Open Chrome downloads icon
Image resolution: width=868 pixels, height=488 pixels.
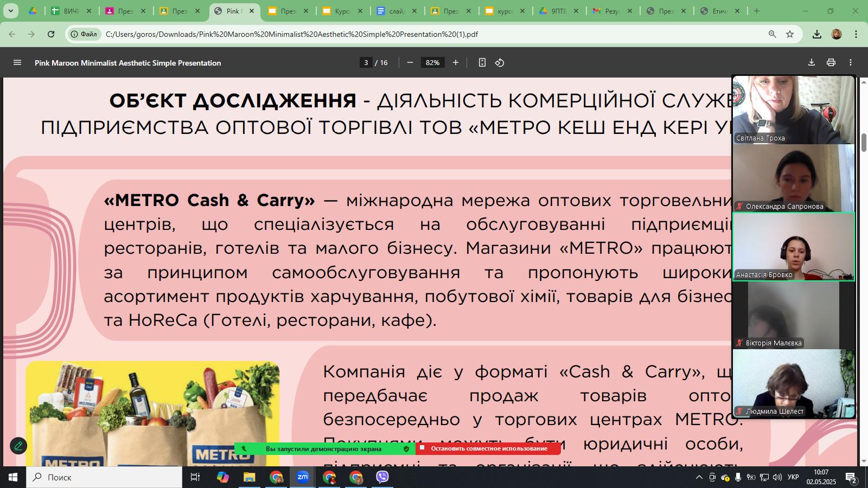817,34
